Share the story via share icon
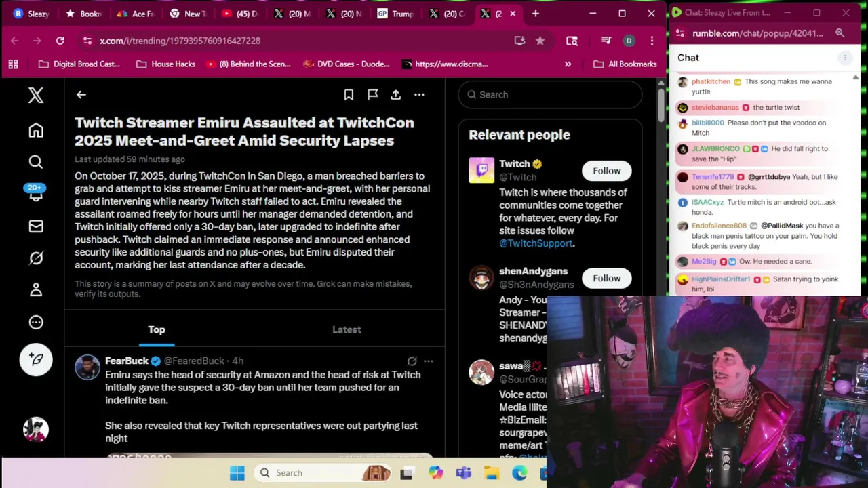Viewport: 868px width, 488px height. tap(396, 95)
